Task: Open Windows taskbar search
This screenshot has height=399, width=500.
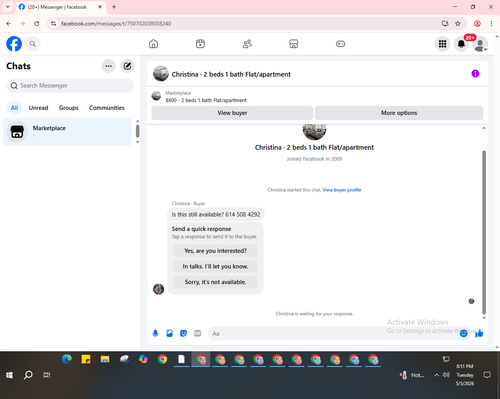Action: [x=28, y=375]
